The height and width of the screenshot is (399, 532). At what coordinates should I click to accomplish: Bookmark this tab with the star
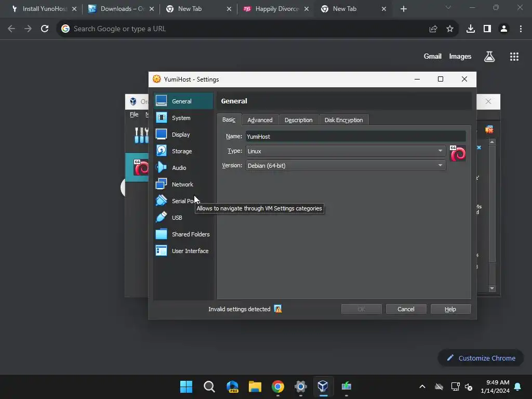point(449,29)
